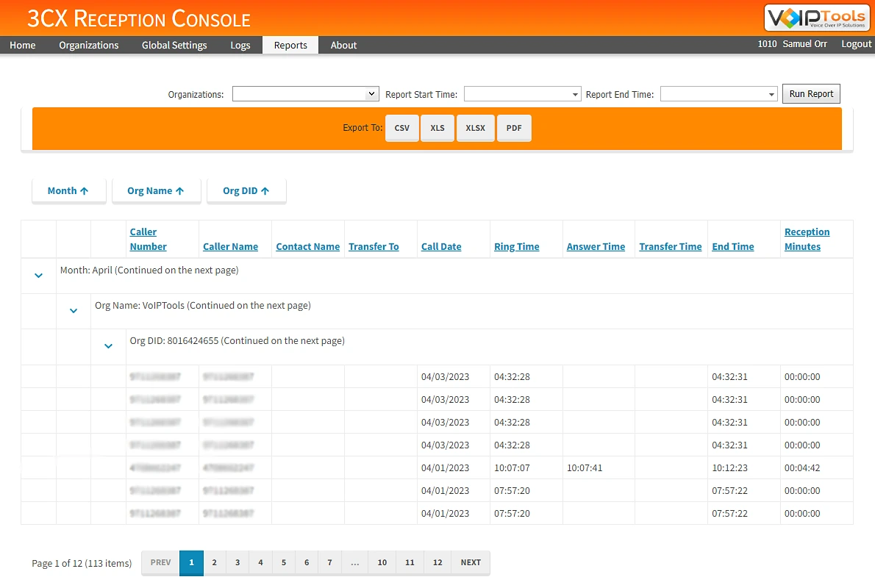Viewport: 875px width, 588px height.
Task: Export report to XLS
Action: tap(438, 128)
